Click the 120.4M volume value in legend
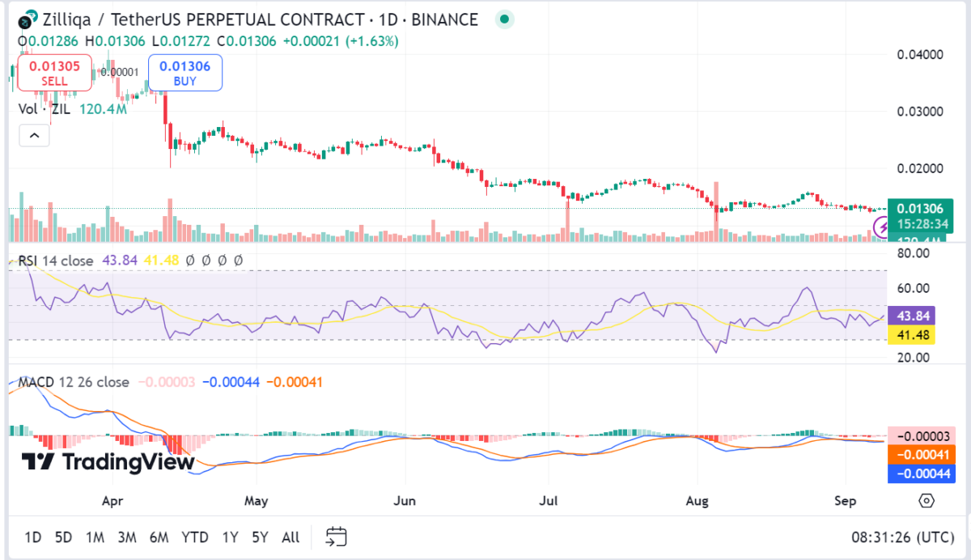 point(103,108)
